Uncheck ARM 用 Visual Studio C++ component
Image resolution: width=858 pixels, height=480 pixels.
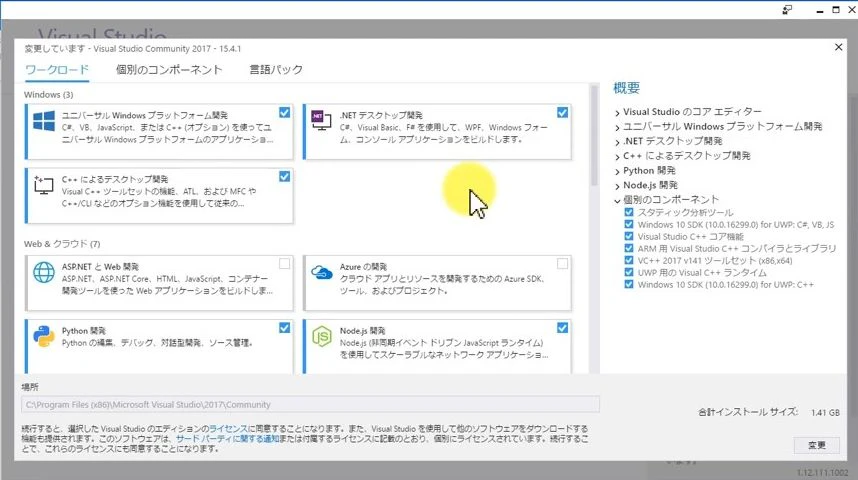629,248
